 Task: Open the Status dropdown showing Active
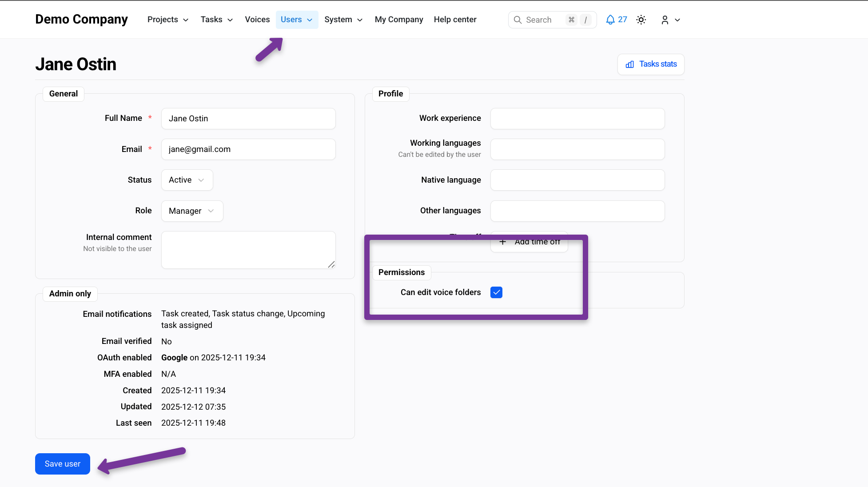(x=187, y=180)
